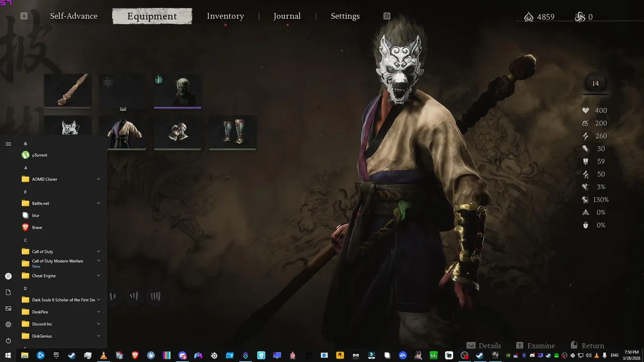Open the EA app on the taskbar
The width and height of the screenshot is (644, 362).
tap(403, 355)
